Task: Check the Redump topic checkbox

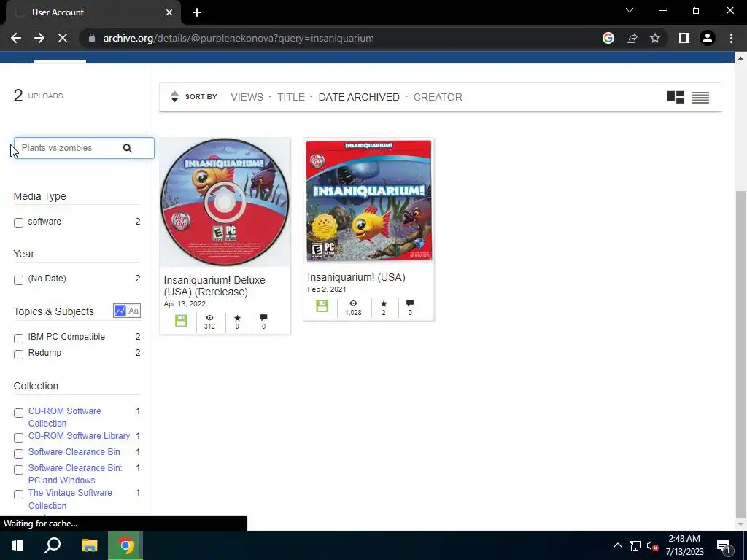Action: coord(18,354)
